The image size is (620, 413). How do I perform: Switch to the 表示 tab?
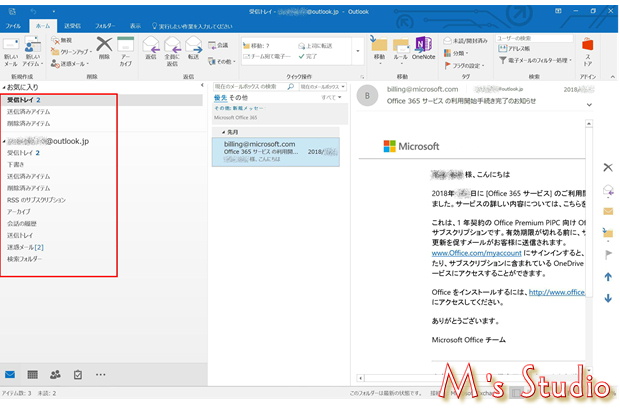tap(135, 26)
